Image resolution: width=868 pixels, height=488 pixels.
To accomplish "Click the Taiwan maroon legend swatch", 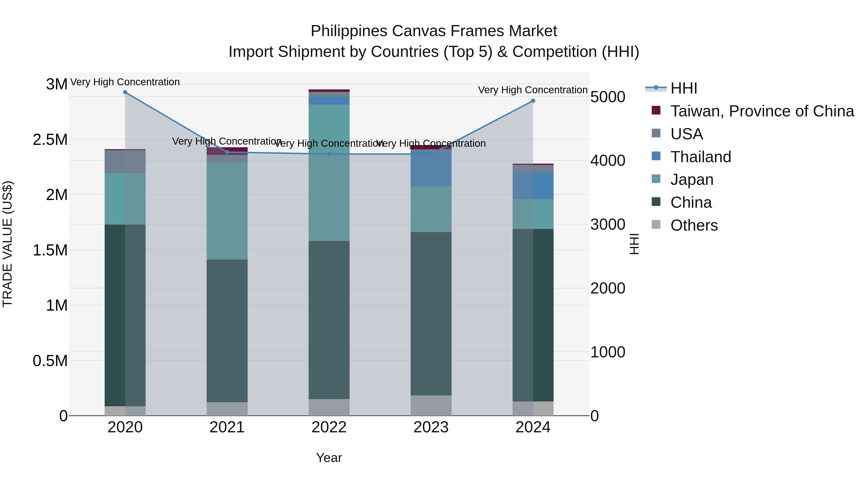I will (656, 110).
